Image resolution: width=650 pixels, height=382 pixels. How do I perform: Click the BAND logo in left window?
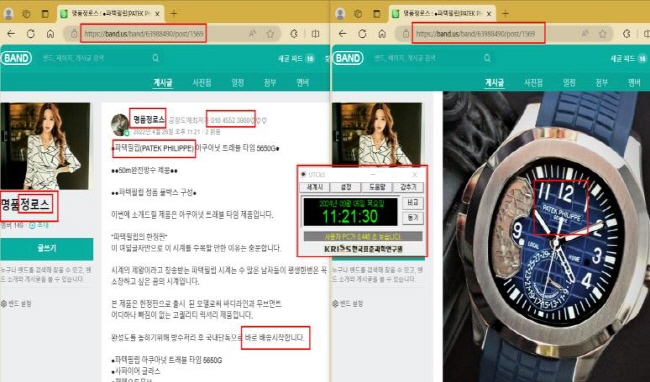(x=17, y=58)
